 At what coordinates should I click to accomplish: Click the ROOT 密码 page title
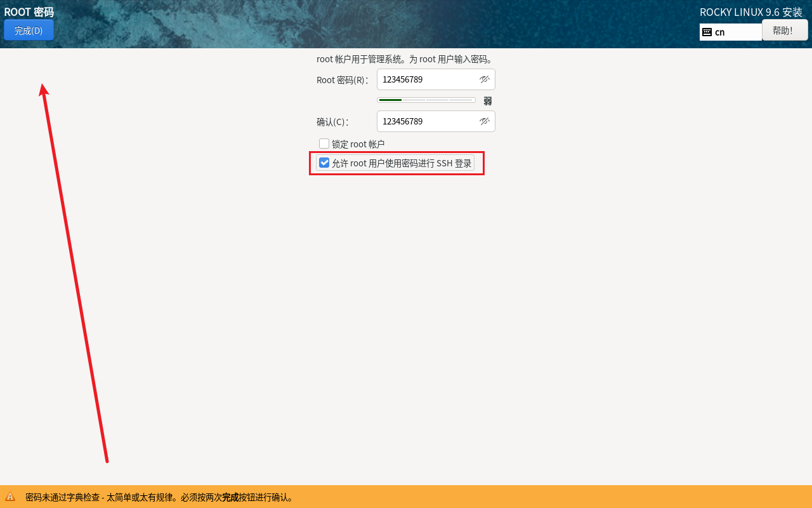coord(29,12)
